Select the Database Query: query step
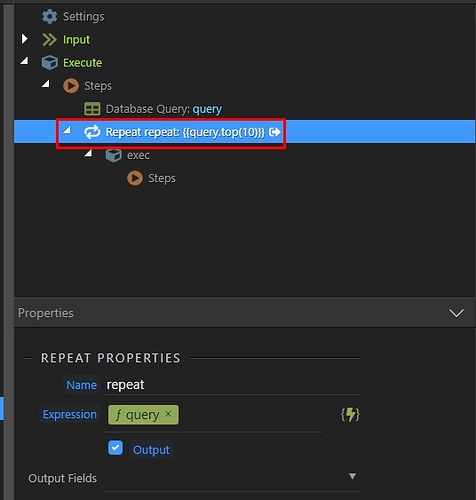The height and width of the screenshot is (500, 476). point(164,109)
